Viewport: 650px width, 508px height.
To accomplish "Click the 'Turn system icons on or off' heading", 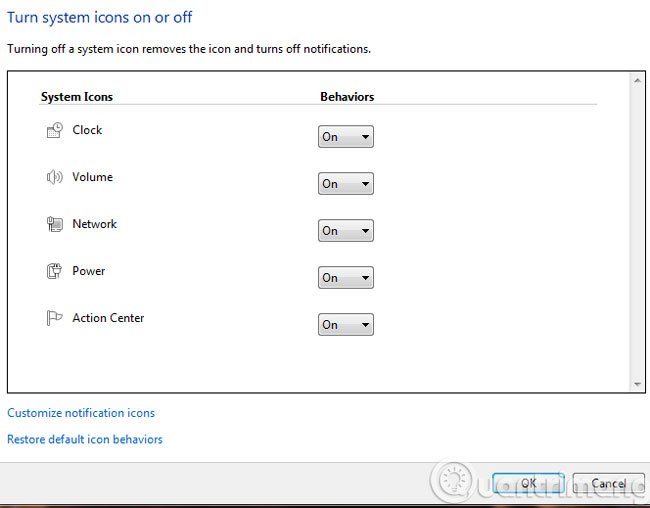I will [99, 17].
